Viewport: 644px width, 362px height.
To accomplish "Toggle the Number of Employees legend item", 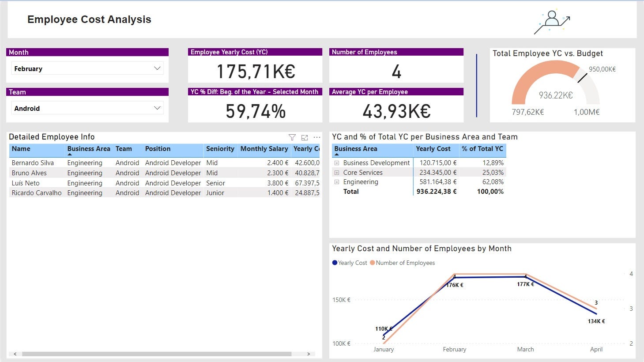I will click(403, 263).
